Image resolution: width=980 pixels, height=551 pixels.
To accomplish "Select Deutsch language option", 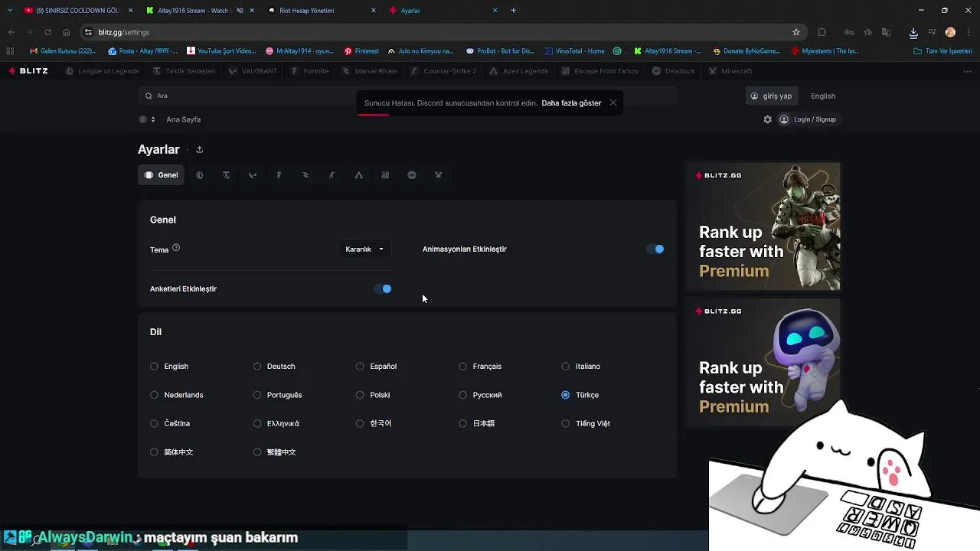I will click(274, 367).
